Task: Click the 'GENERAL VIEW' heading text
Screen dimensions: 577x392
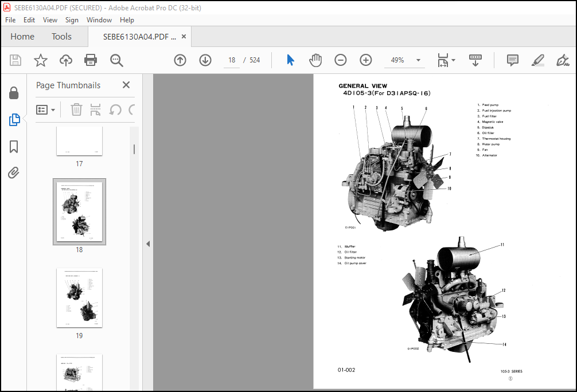Action: pos(363,86)
